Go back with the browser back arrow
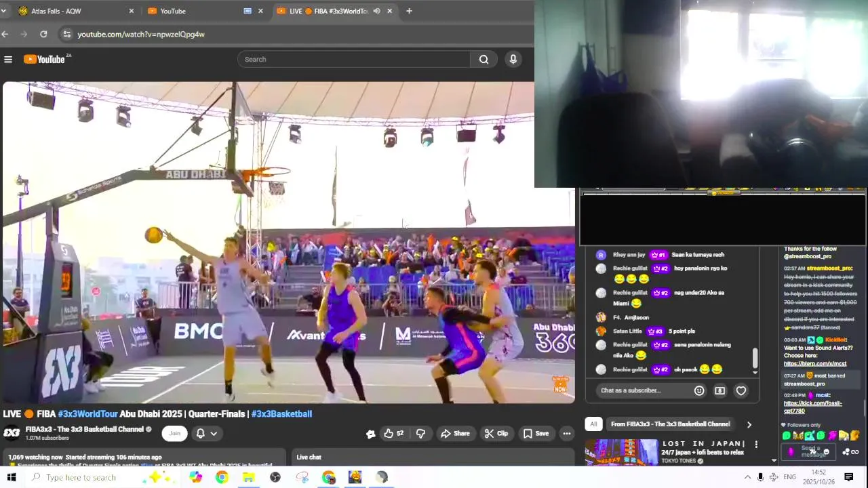 (x=5, y=34)
